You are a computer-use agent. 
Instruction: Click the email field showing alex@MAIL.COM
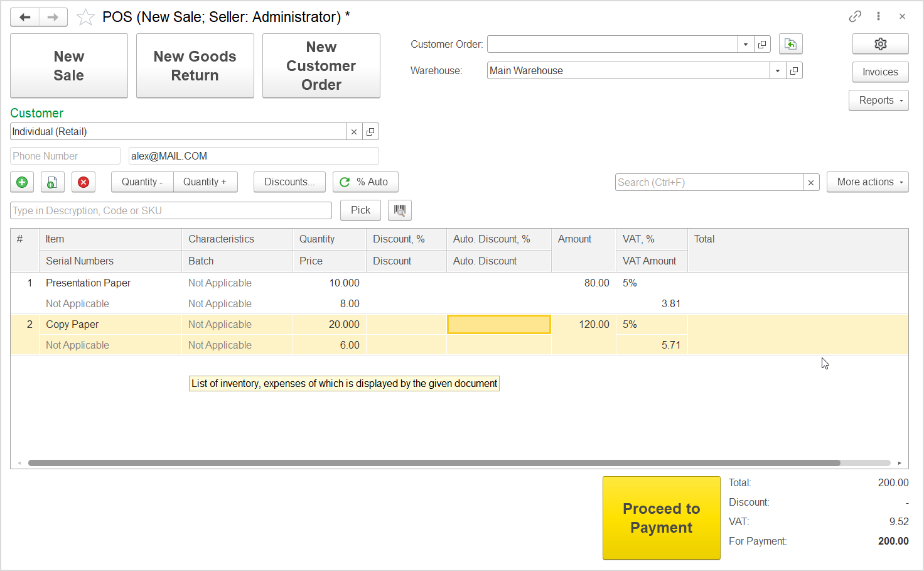(x=254, y=156)
